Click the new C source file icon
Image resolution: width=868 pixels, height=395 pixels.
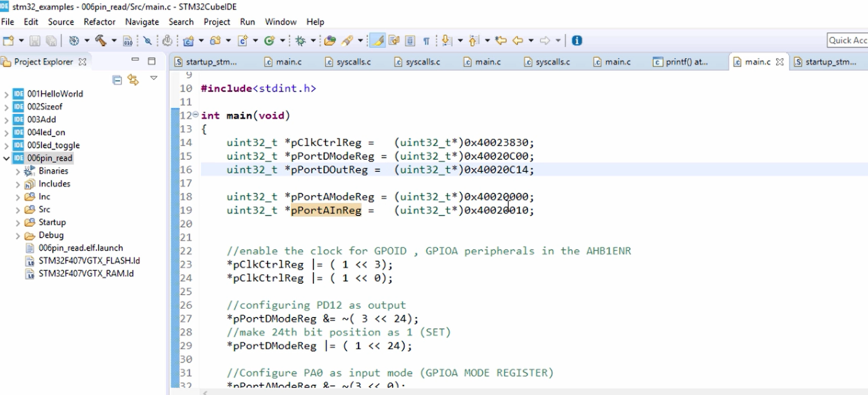pos(243,41)
